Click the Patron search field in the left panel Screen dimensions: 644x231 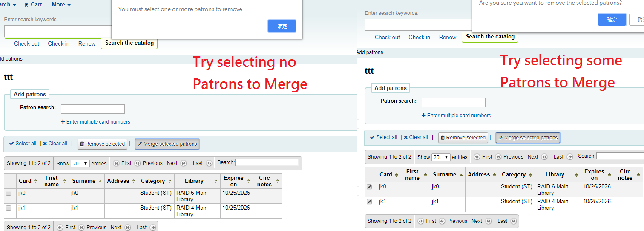(x=93, y=109)
